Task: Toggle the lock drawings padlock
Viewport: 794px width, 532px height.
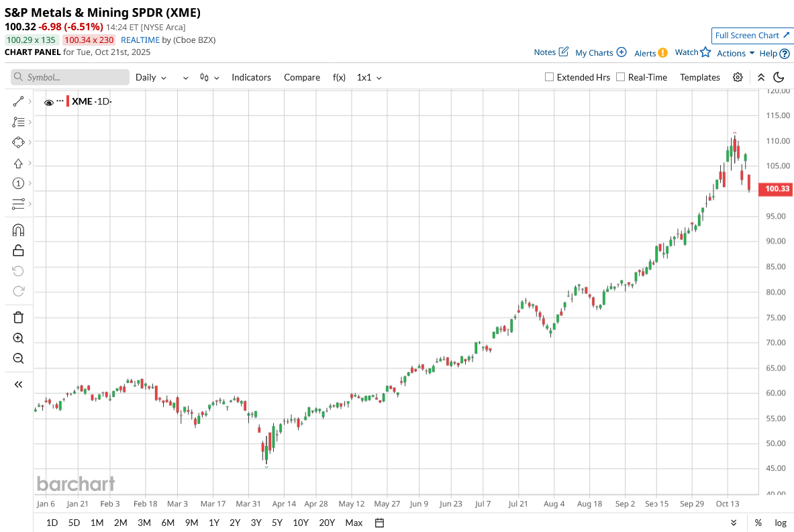Action: [x=18, y=250]
